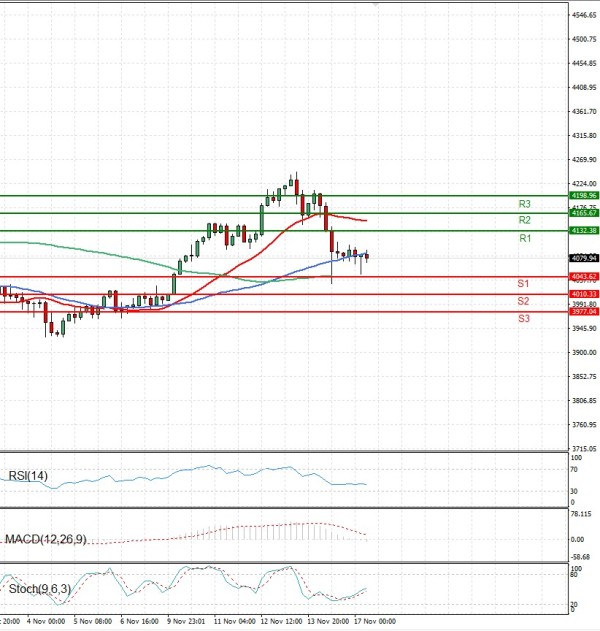Select the 4043.62 red price tag
The width and height of the screenshot is (600, 631).
[x=583, y=276]
